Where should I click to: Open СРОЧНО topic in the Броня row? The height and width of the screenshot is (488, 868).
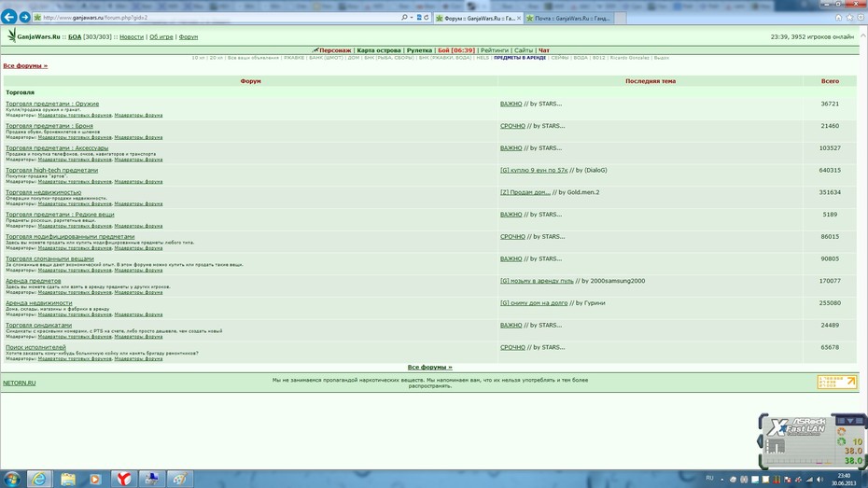[x=512, y=126]
